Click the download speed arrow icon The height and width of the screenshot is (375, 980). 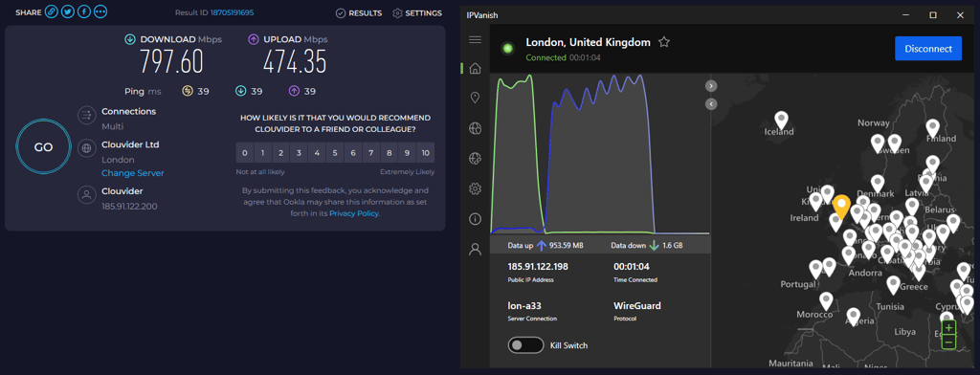coord(130,39)
